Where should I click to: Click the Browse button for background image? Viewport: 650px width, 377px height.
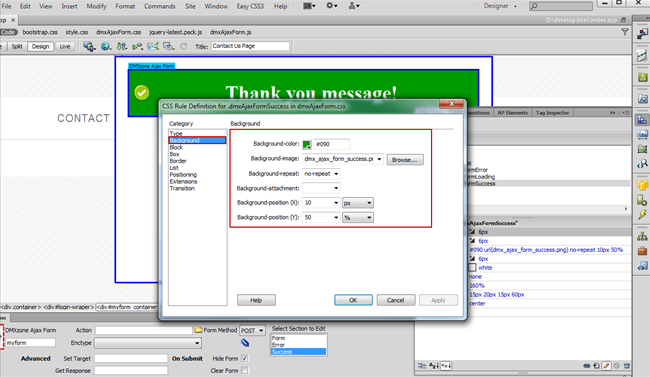tap(405, 160)
